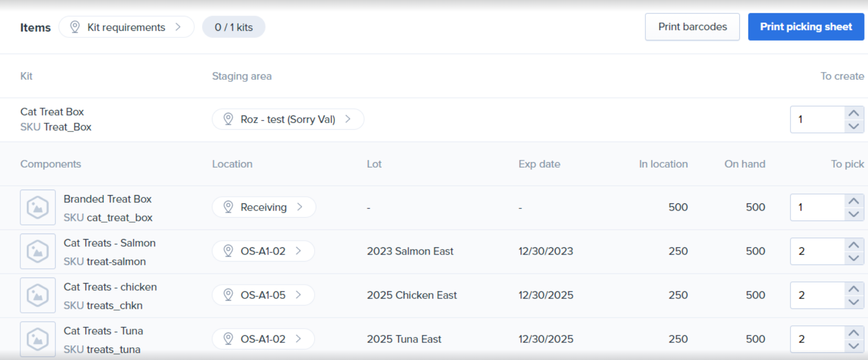The height and width of the screenshot is (360, 868).
Task: Decrease To pick quantity for Cat Treats - chicken
Action: [853, 302]
